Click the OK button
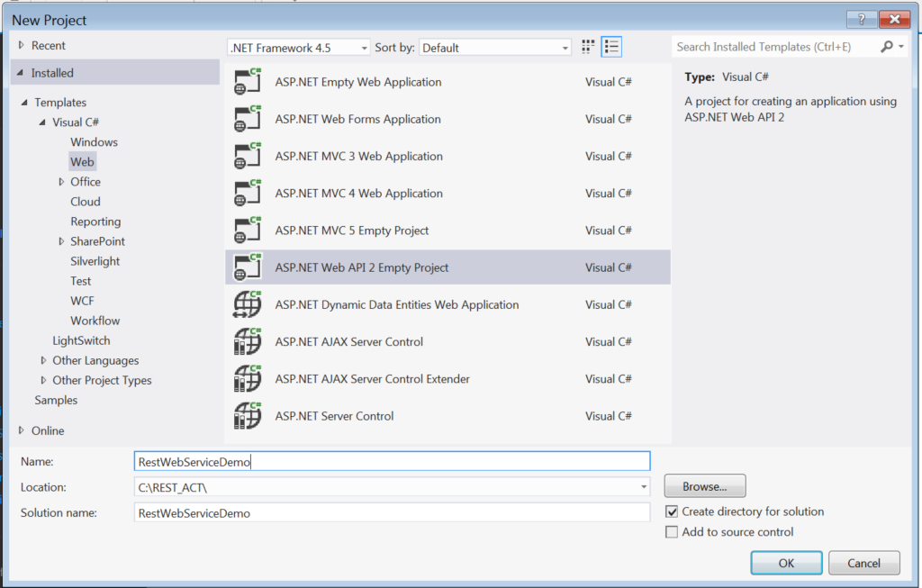 [x=787, y=563]
